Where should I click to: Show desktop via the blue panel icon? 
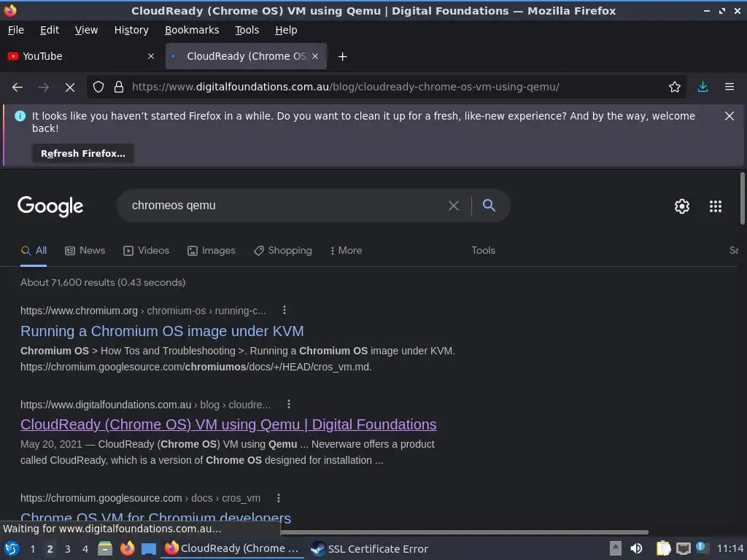149,549
